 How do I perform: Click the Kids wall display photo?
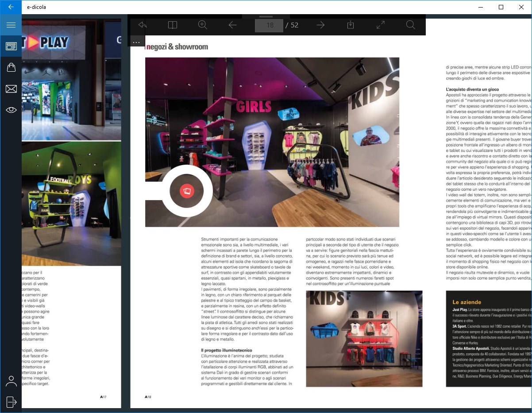(364, 339)
